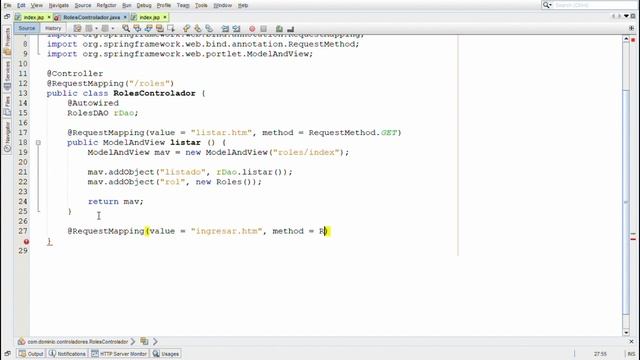Screen dimensions: 640x360
Task: Start Macro Recording red circle icon
Action: click(x=252, y=29)
